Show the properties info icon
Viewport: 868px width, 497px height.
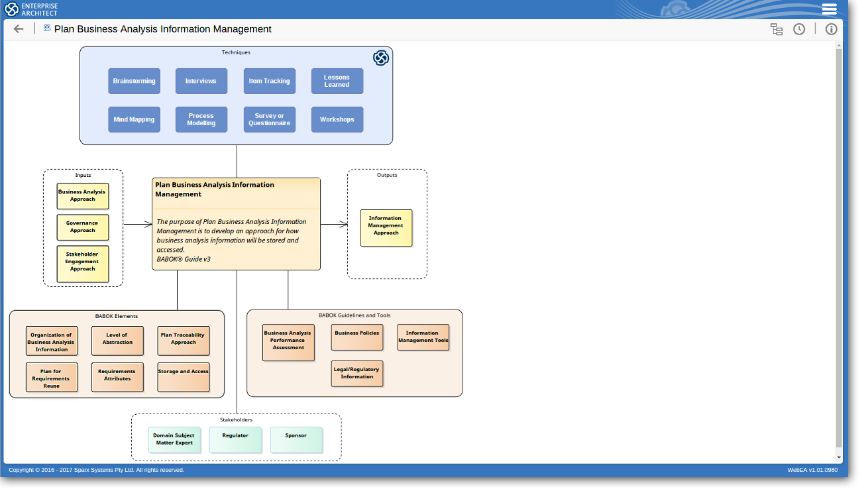pyautogui.click(x=831, y=29)
